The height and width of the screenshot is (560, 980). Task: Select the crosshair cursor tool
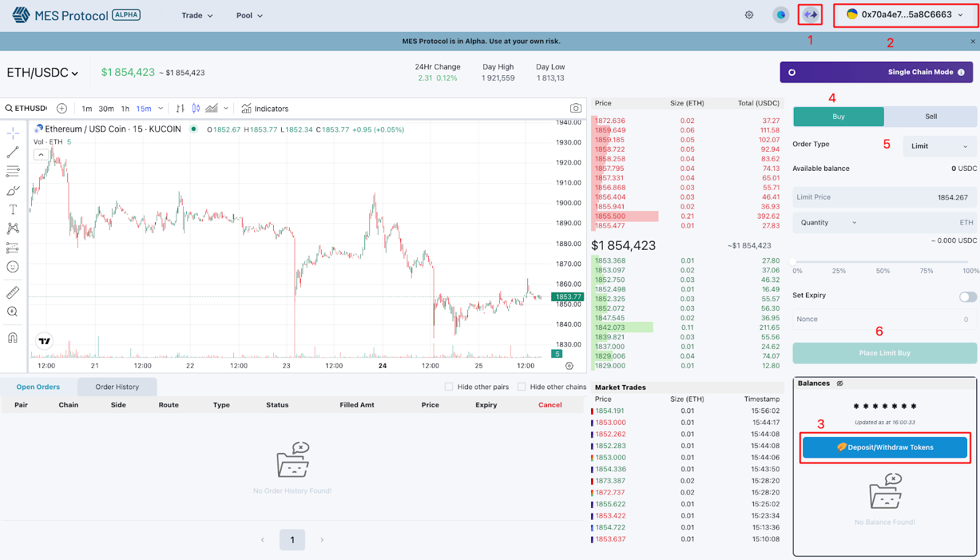(13, 133)
